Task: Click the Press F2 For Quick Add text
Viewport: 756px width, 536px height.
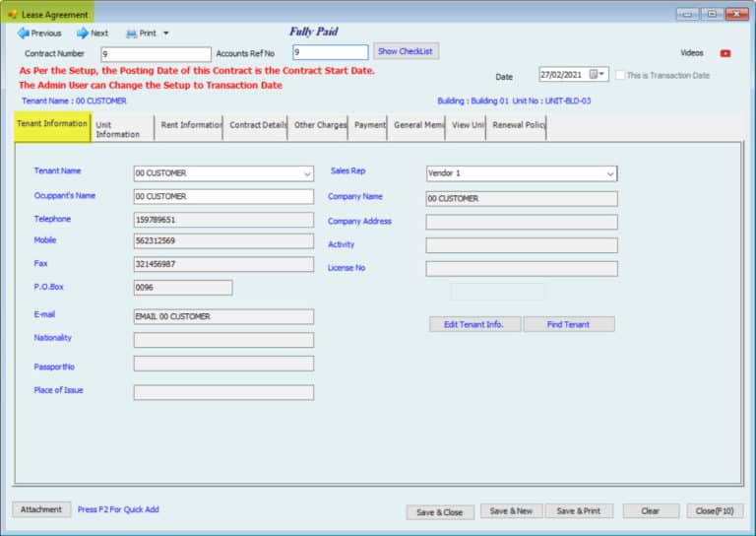Action: [118, 509]
